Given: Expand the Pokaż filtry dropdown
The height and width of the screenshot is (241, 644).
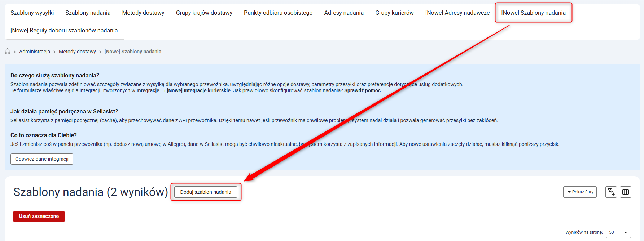Looking at the screenshot, I should pyautogui.click(x=580, y=192).
